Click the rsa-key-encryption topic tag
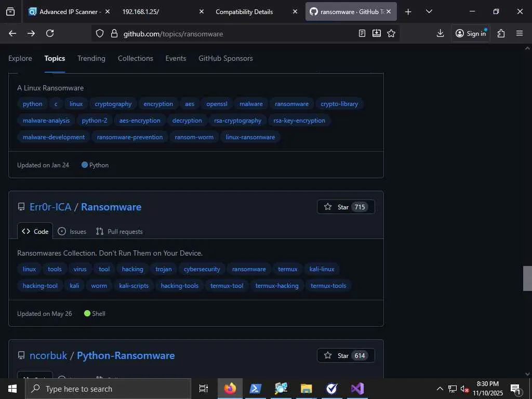Image resolution: width=532 pixels, height=399 pixels. [299, 121]
